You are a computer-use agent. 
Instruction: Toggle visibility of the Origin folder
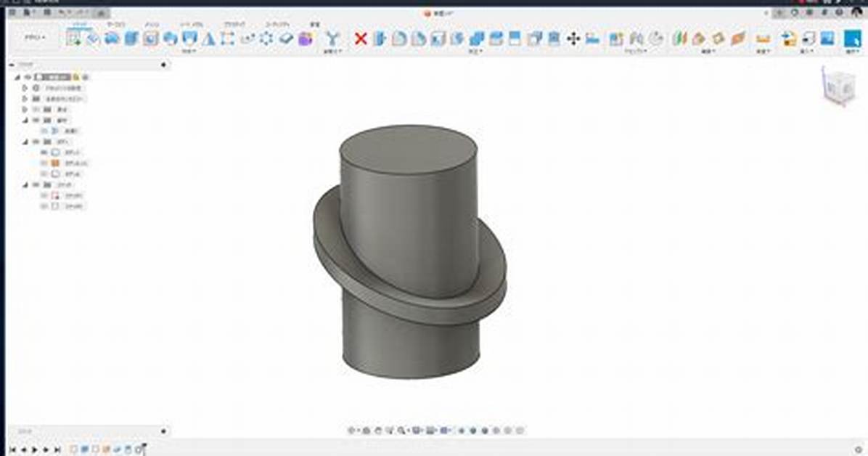coord(36,110)
